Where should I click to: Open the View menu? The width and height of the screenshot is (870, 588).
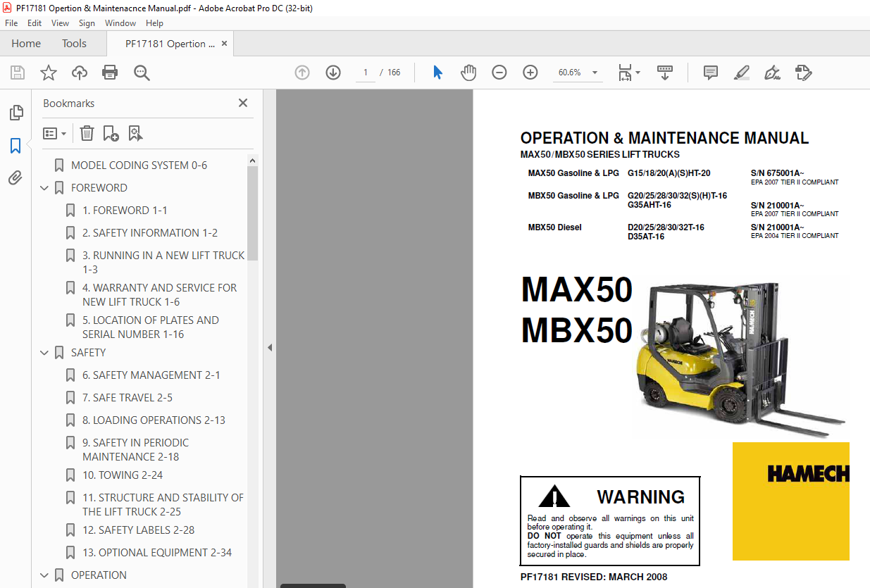coord(60,23)
